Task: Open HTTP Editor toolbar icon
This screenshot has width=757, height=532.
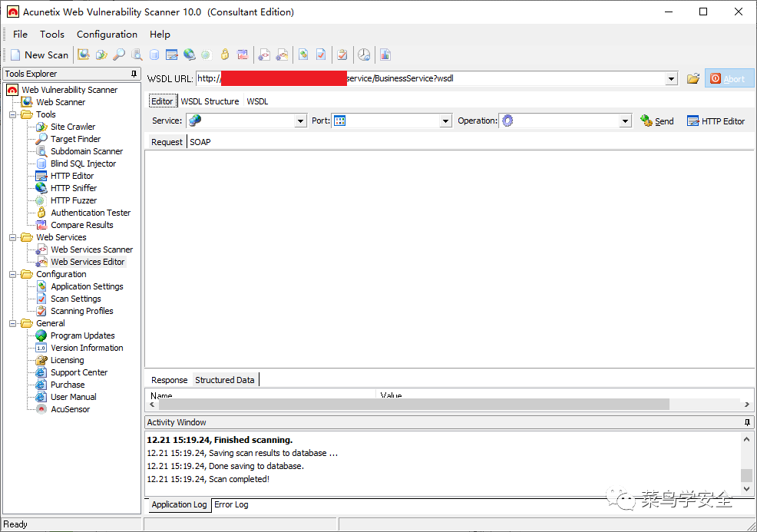Action: pos(172,55)
